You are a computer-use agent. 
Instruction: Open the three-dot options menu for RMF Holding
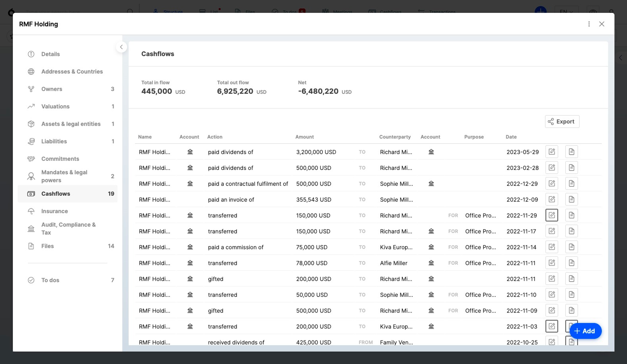pos(589,24)
